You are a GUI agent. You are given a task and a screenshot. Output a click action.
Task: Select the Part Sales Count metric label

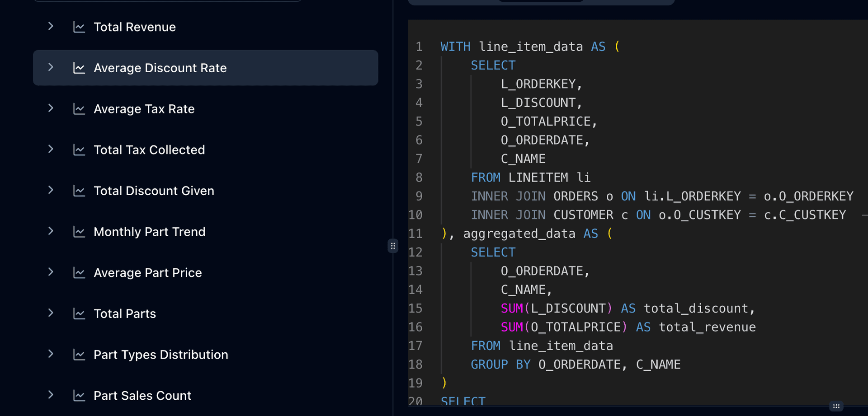point(142,396)
